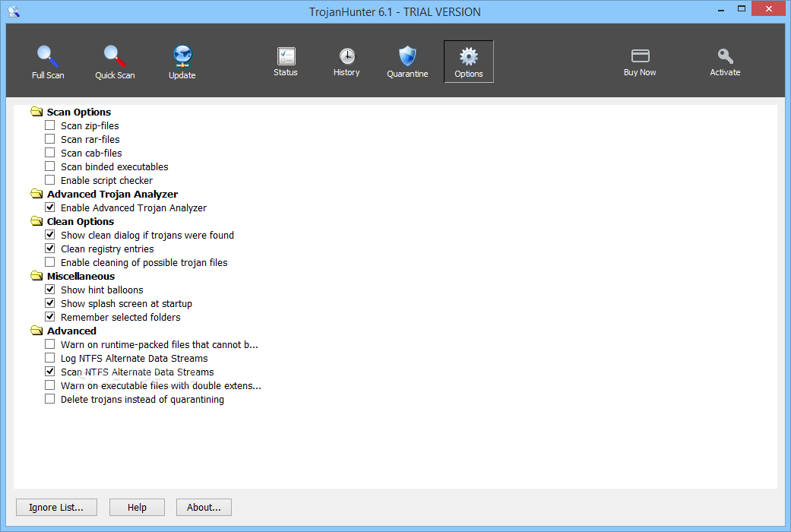Viewport: 791px width, 532px height.
Task: Select the Advanced Trojan Analyzer heading
Action: coord(112,195)
